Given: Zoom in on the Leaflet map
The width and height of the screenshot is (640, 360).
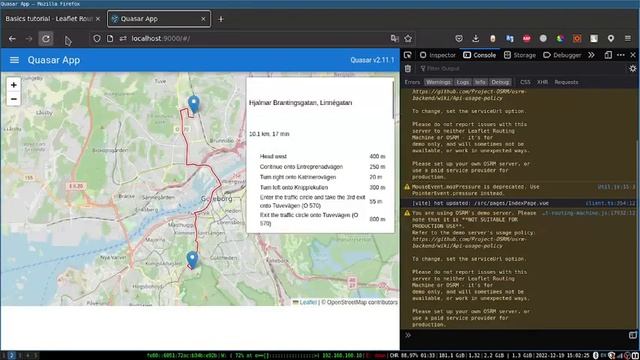Looking at the screenshot, I should coord(13,85).
